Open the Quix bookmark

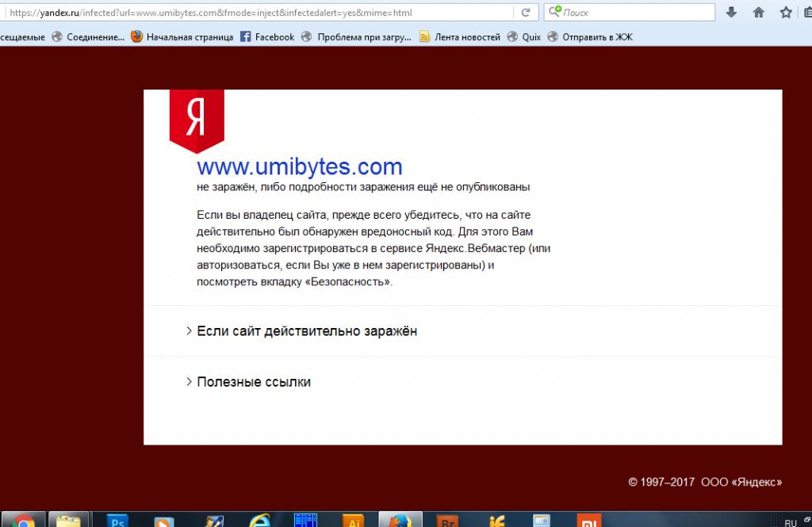524,36
